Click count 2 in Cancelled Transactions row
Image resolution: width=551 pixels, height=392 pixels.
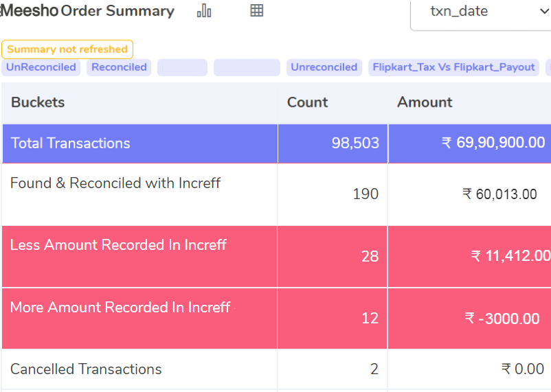[x=374, y=369]
